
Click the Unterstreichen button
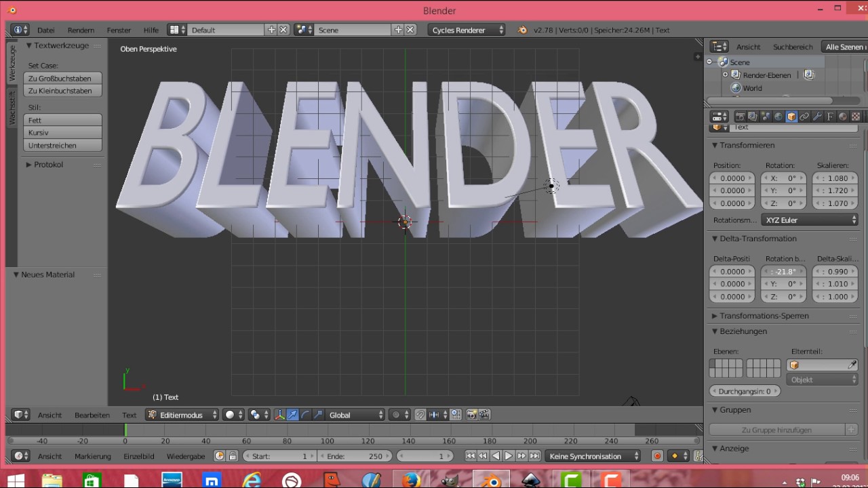62,146
